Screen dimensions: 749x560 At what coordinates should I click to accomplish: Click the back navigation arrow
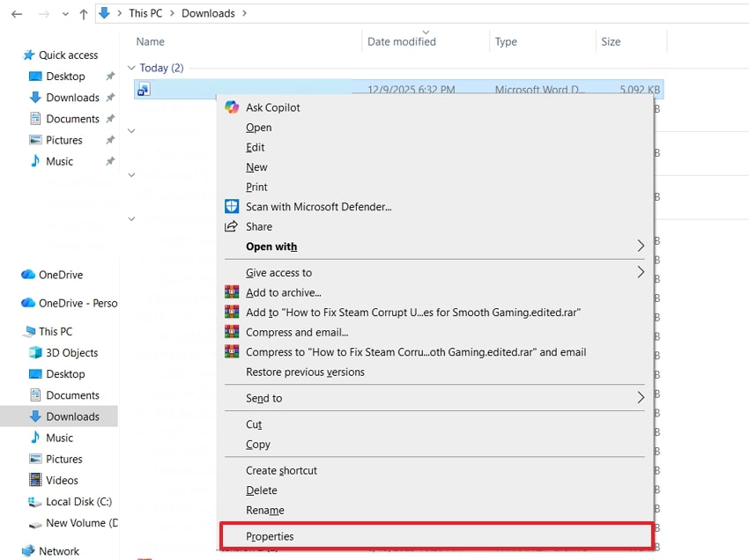coord(16,13)
